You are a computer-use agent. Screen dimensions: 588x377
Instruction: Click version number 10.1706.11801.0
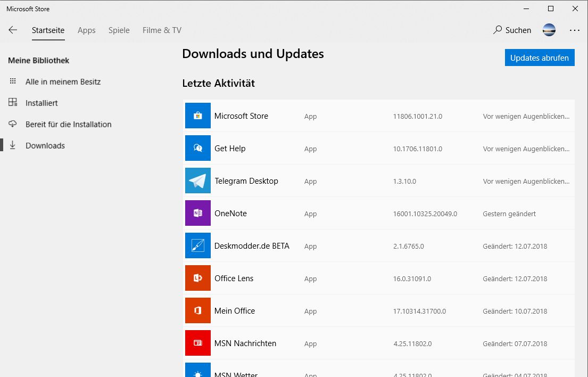pyautogui.click(x=418, y=149)
